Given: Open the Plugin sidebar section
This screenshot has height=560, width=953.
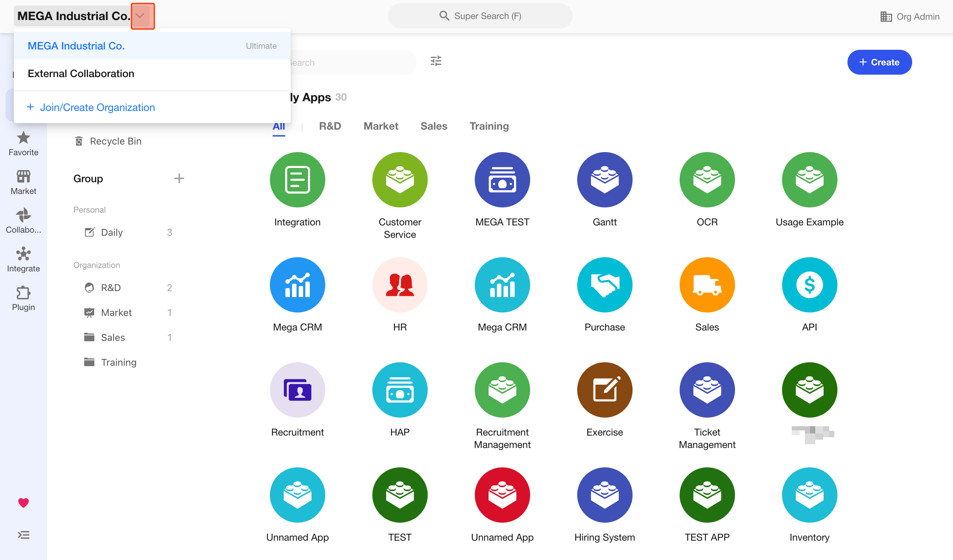Looking at the screenshot, I should [24, 298].
